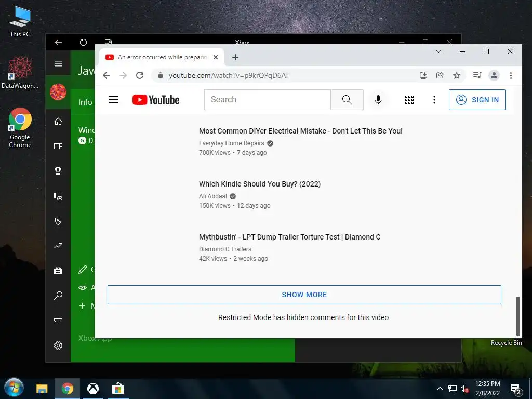Open 'Mythbustin' - LPT Dump Trailer Torture Test' video

[x=289, y=237]
